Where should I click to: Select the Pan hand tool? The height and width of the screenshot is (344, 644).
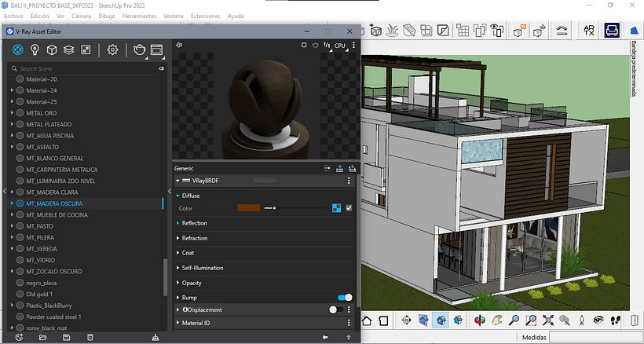coord(496,320)
